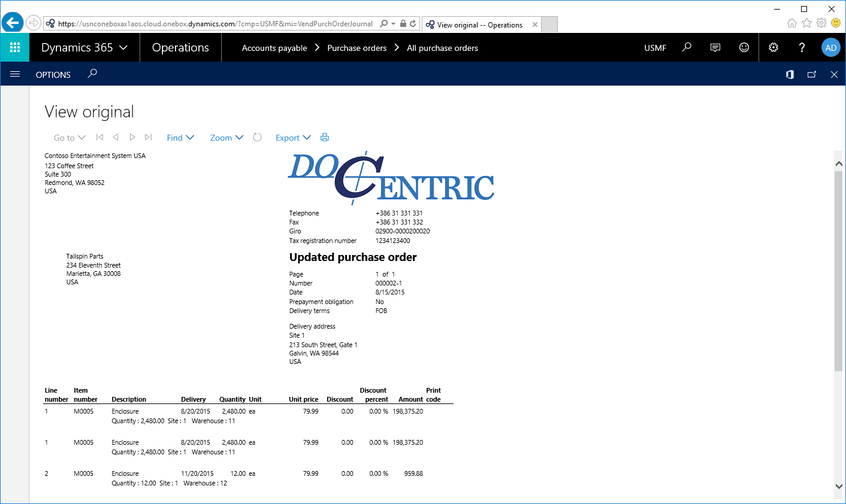The width and height of the screenshot is (846, 504).
Task: Click the Tailspin Parts vendor name
Action: (84, 256)
